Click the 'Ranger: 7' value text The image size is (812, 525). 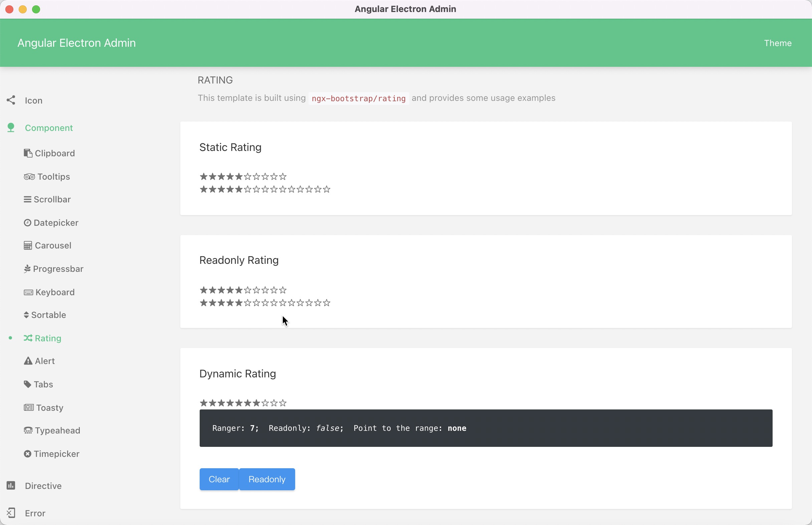[x=235, y=428]
